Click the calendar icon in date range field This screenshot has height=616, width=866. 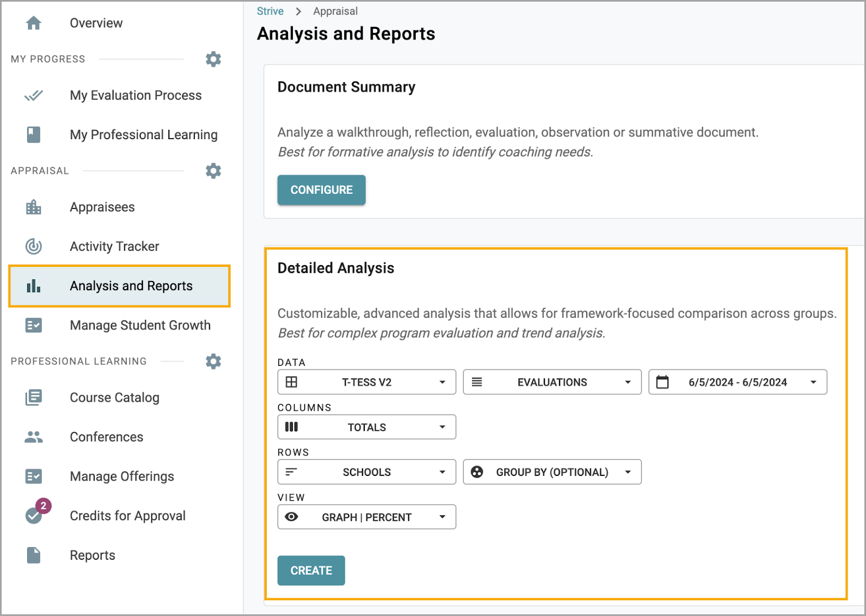[662, 382]
